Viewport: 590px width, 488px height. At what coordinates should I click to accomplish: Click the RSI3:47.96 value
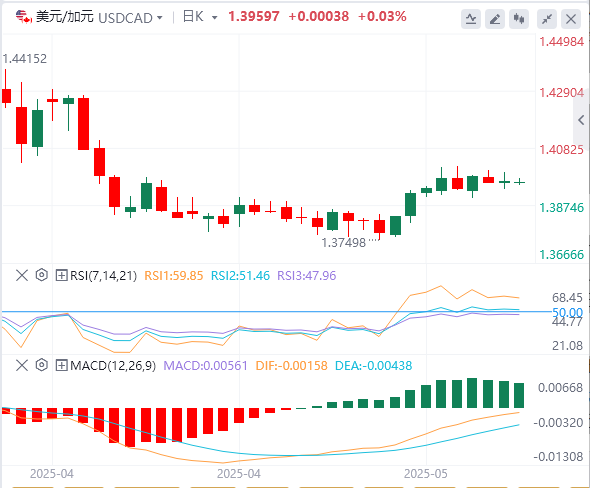click(307, 276)
